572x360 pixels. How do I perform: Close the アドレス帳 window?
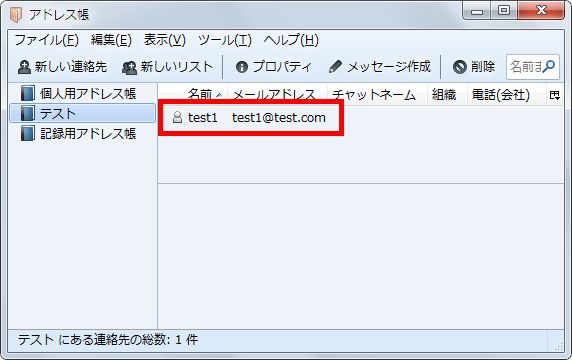(x=541, y=11)
